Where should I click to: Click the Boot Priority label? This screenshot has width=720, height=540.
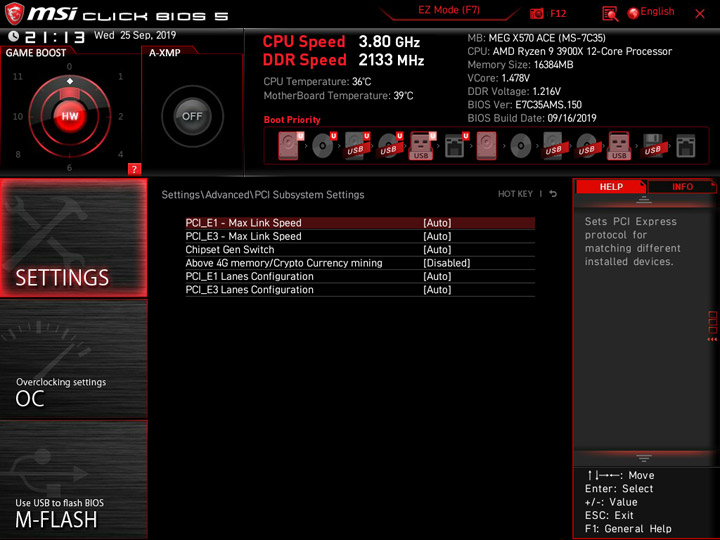pyautogui.click(x=292, y=120)
